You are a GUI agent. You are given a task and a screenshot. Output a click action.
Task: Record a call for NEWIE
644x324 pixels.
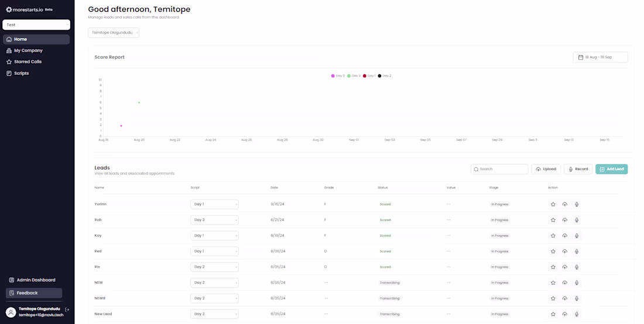click(577, 298)
